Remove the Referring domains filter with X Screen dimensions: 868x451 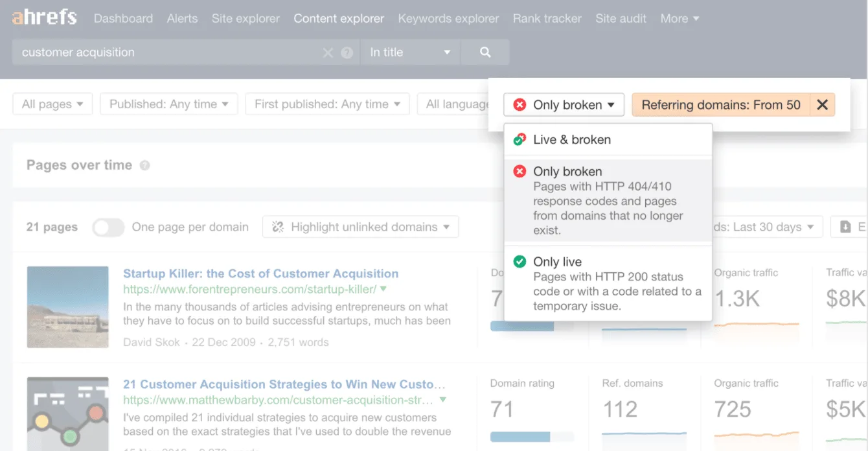[822, 105]
